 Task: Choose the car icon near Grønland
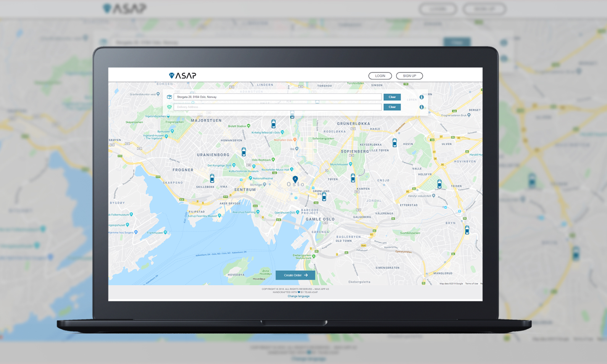click(324, 196)
